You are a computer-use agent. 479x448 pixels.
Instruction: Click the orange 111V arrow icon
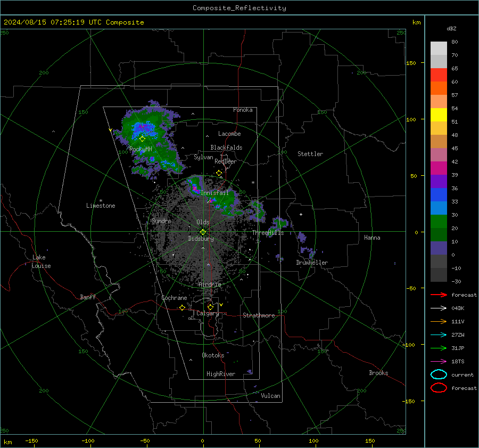tap(439, 321)
